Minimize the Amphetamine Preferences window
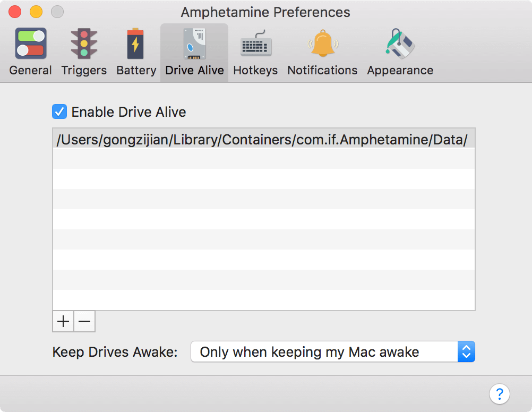 (36, 12)
